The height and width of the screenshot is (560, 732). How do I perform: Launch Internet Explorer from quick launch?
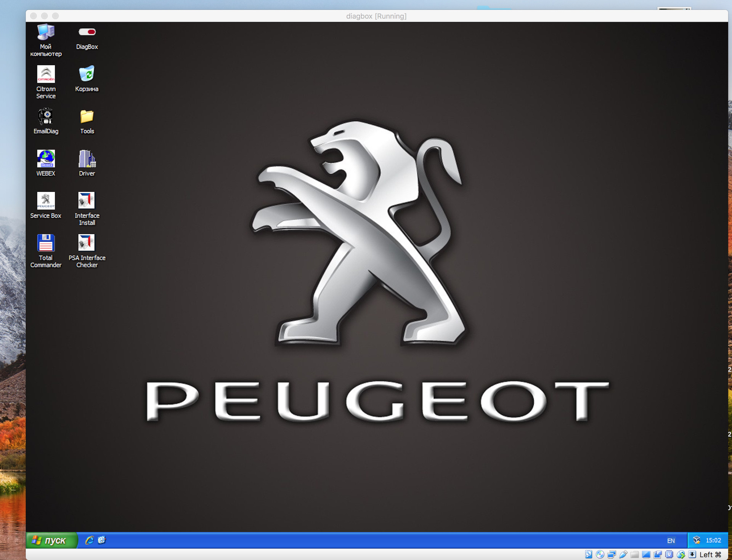pyautogui.click(x=89, y=540)
